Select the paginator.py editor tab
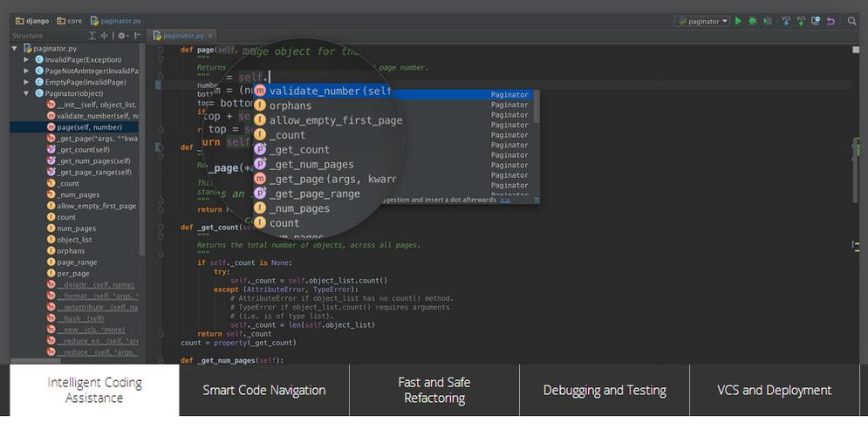 coord(182,36)
